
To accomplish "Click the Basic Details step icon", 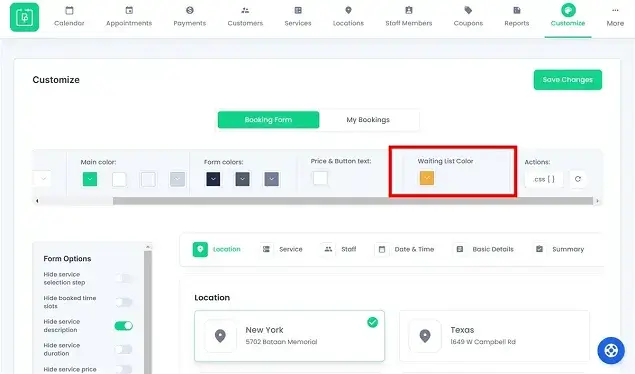I will (x=460, y=249).
